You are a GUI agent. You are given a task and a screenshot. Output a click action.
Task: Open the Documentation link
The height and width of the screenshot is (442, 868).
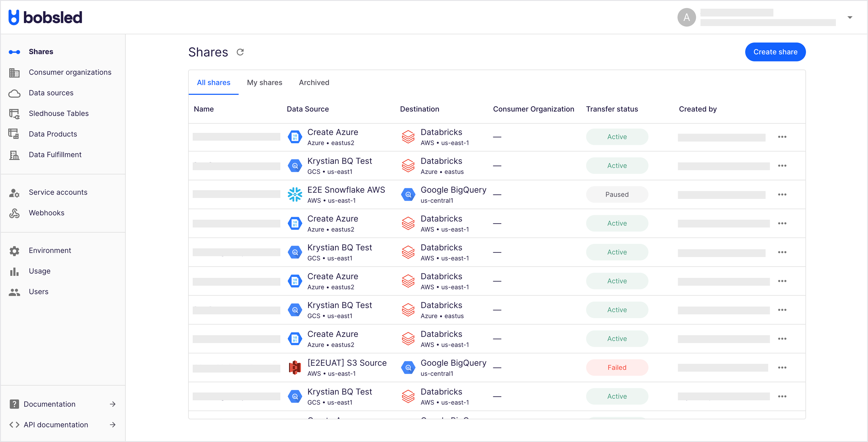[x=49, y=404]
